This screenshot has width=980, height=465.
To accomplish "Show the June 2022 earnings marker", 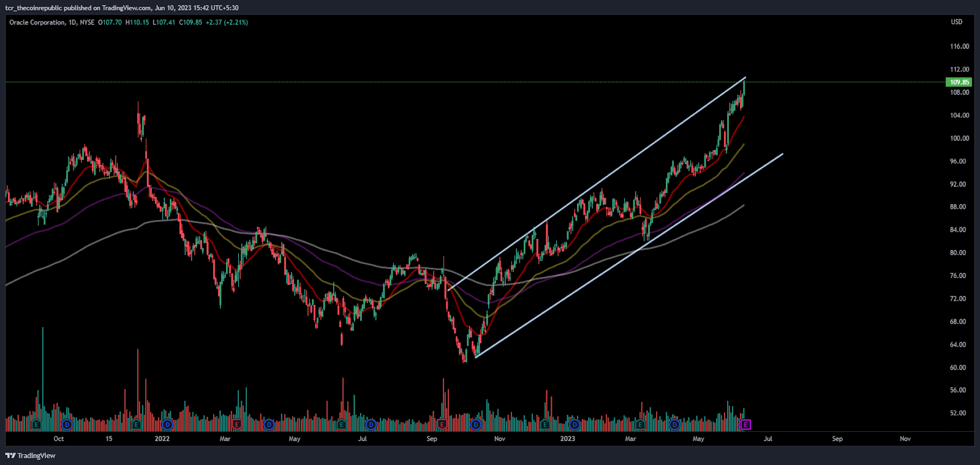I will click(341, 425).
